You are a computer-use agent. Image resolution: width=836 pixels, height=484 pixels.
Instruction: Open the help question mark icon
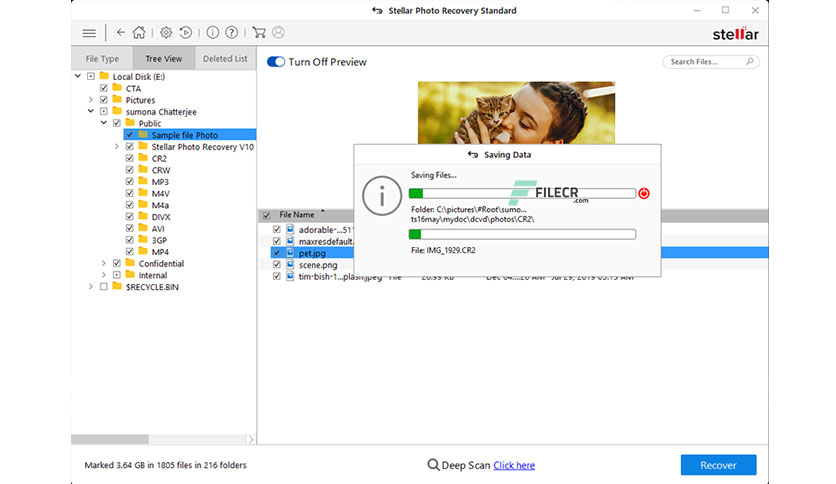click(231, 33)
